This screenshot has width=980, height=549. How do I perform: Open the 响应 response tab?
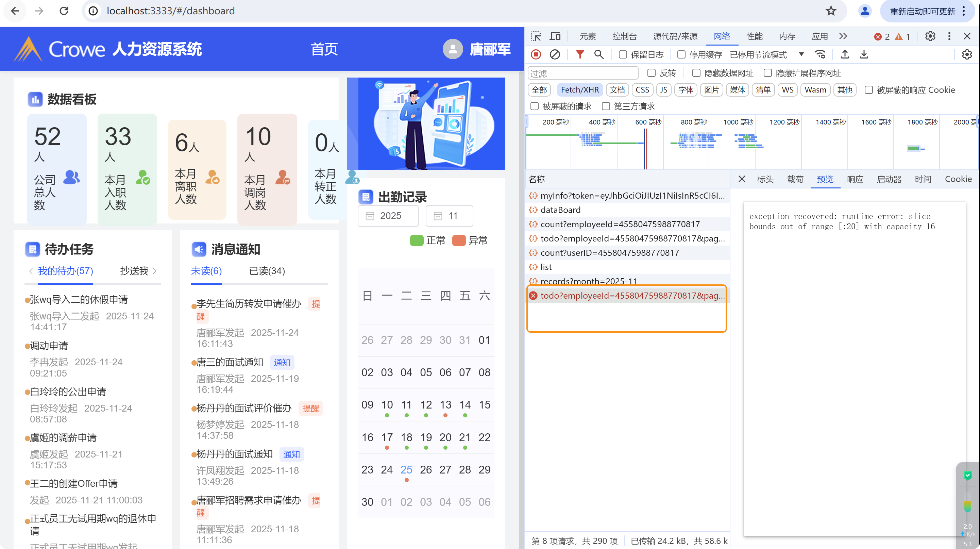tap(855, 179)
